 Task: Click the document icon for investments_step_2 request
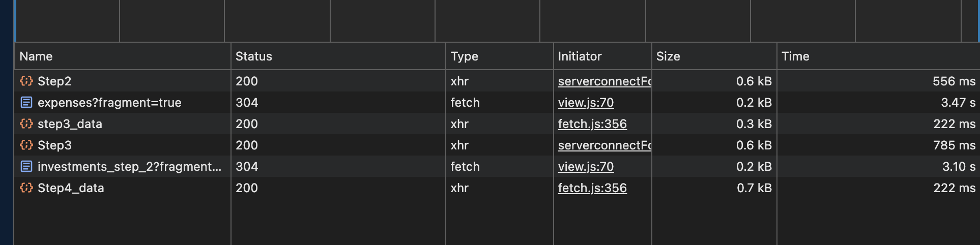click(x=26, y=166)
